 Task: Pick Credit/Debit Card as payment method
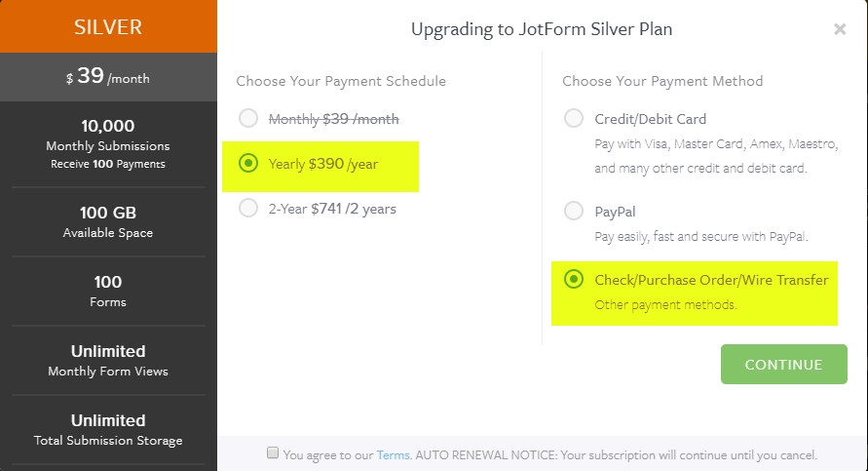click(x=575, y=119)
